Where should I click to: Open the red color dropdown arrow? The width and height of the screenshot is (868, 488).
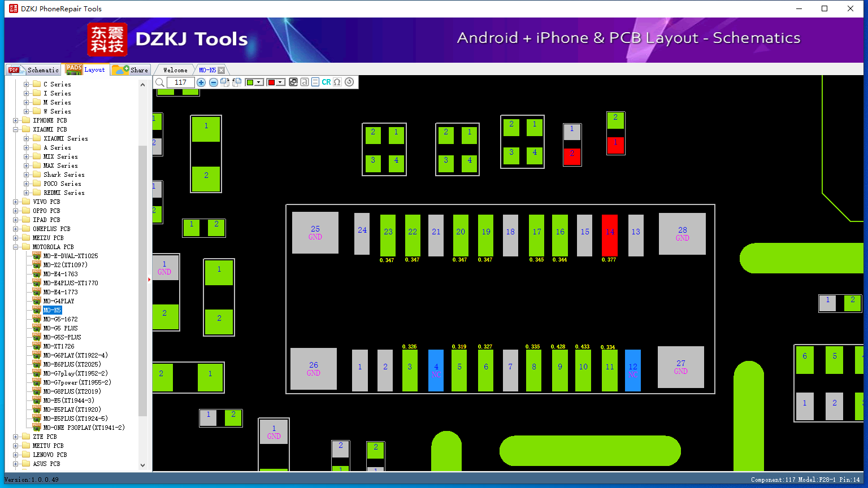(x=280, y=82)
